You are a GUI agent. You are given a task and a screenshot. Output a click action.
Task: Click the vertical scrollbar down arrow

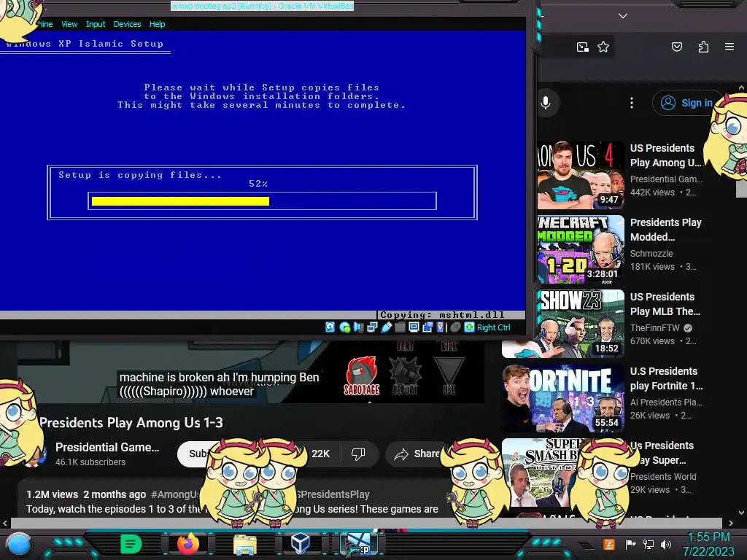[x=741, y=513]
